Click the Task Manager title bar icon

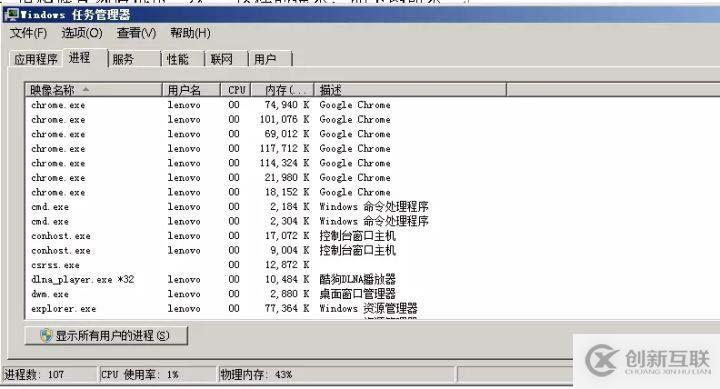11,15
